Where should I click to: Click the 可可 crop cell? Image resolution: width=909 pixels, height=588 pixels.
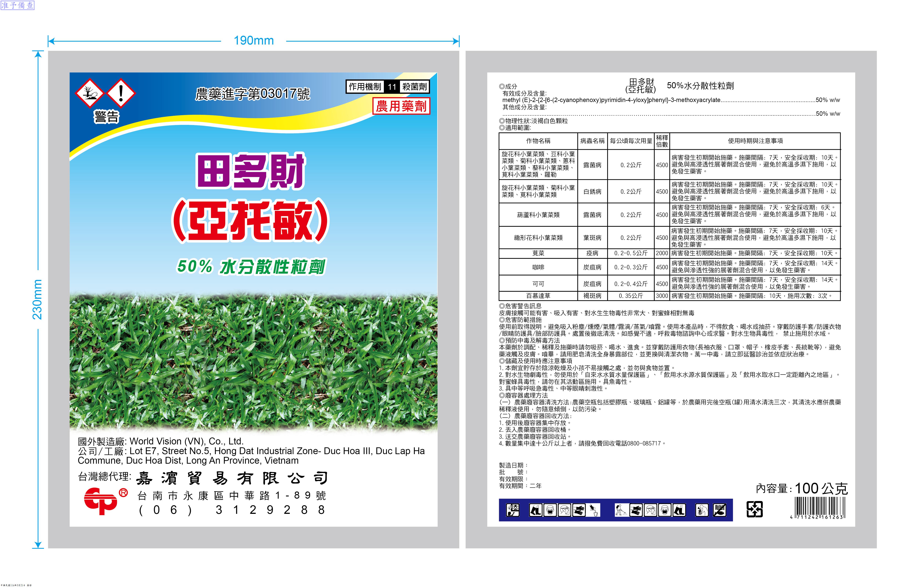pyautogui.click(x=538, y=284)
